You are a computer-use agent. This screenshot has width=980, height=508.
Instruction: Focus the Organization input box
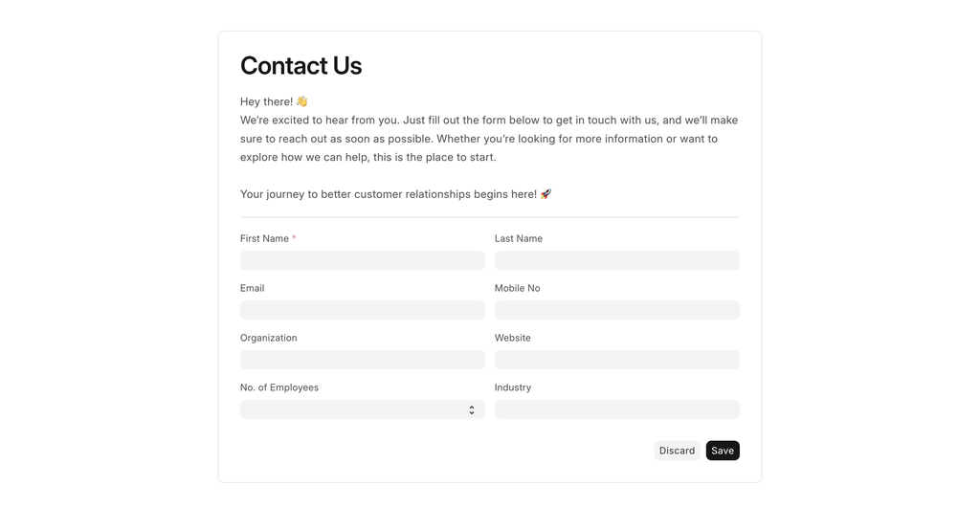click(362, 360)
